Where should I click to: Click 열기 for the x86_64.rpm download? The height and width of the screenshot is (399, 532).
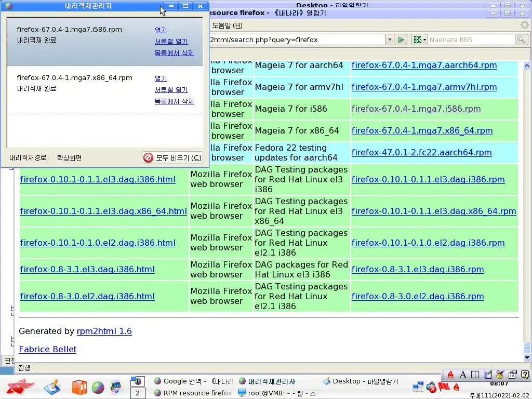pyautogui.click(x=161, y=78)
